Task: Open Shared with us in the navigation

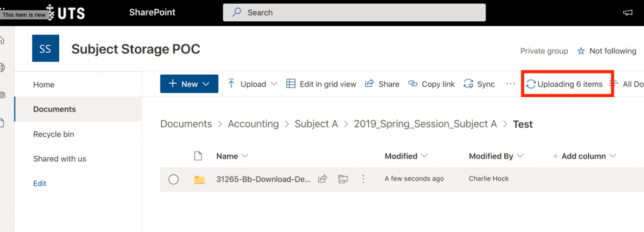Action: click(60, 159)
